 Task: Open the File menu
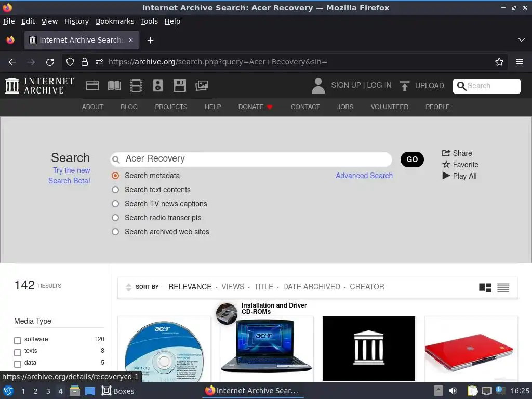pos(9,21)
